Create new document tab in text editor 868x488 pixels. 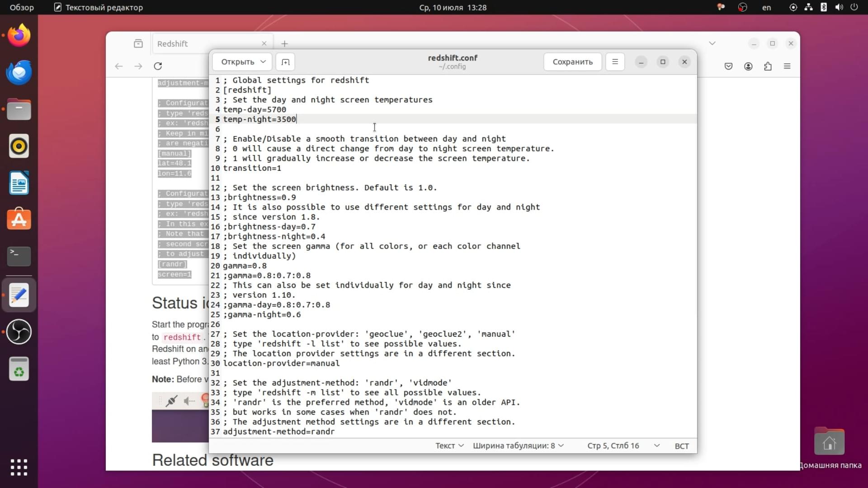pyautogui.click(x=285, y=62)
